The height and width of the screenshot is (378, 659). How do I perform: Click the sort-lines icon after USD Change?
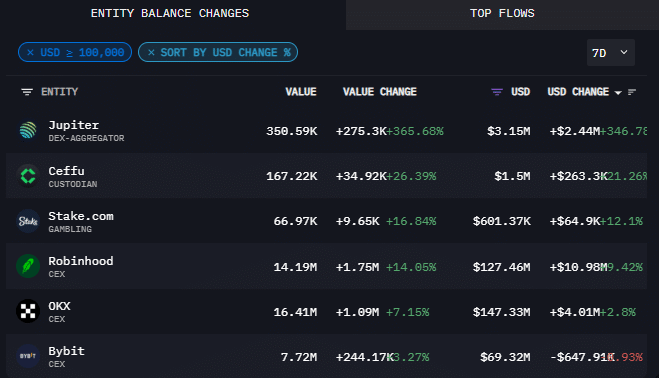(632, 92)
